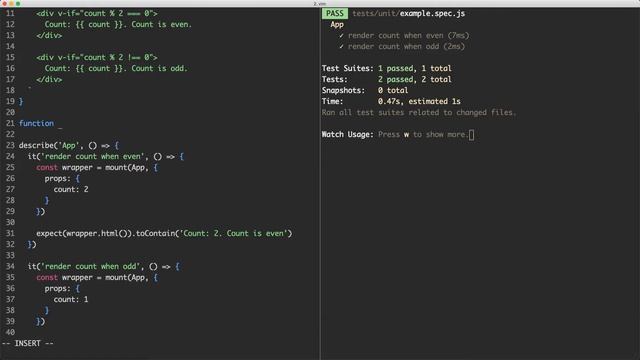Select the 'App' suite name in test output

[337, 24]
